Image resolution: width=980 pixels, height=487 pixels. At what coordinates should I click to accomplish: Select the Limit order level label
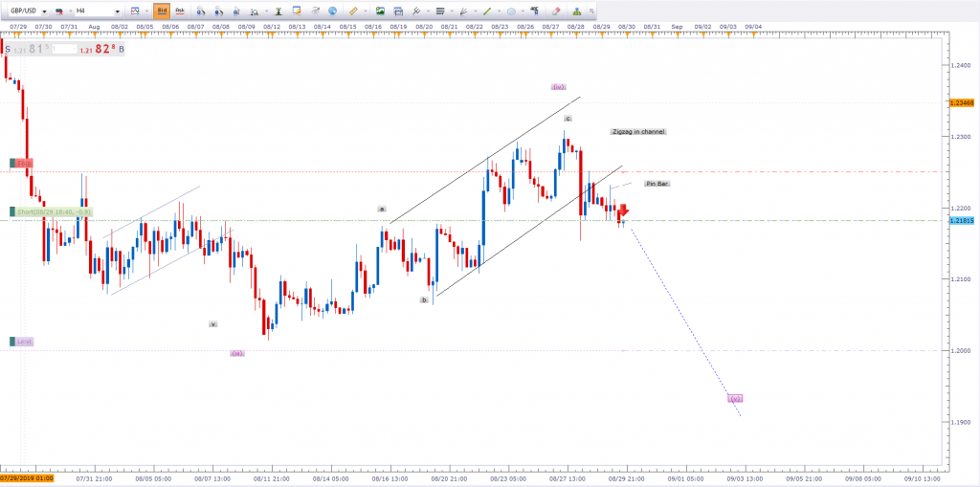pyautogui.click(x=22, y=342)
